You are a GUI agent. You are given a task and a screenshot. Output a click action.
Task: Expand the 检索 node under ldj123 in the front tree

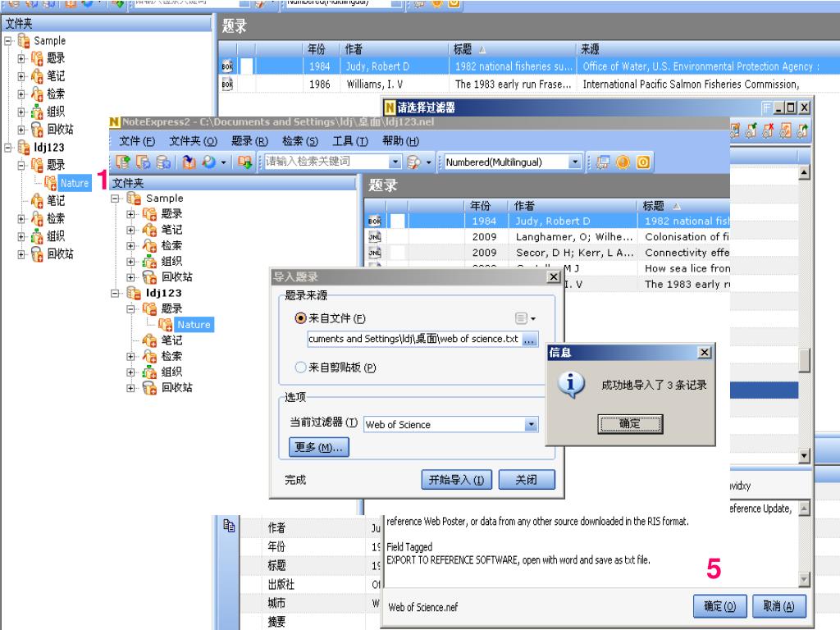pyautogui.click(x=130, y=356)
